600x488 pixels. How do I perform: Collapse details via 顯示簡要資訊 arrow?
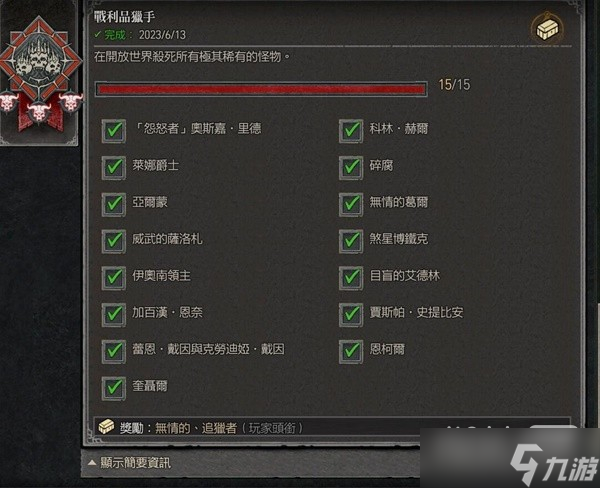click(x=92, y=462)
